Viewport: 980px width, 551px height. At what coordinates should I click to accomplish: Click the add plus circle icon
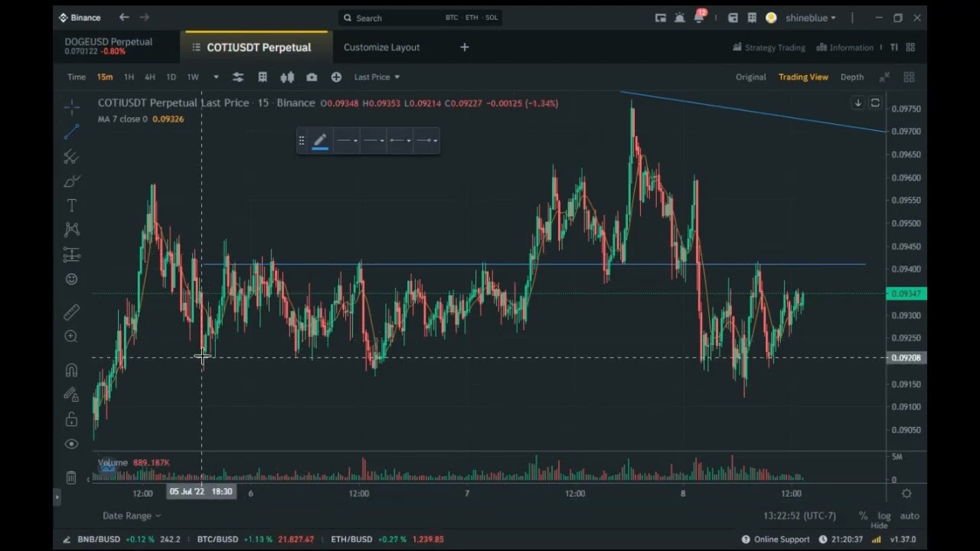[x=336, y=77]
